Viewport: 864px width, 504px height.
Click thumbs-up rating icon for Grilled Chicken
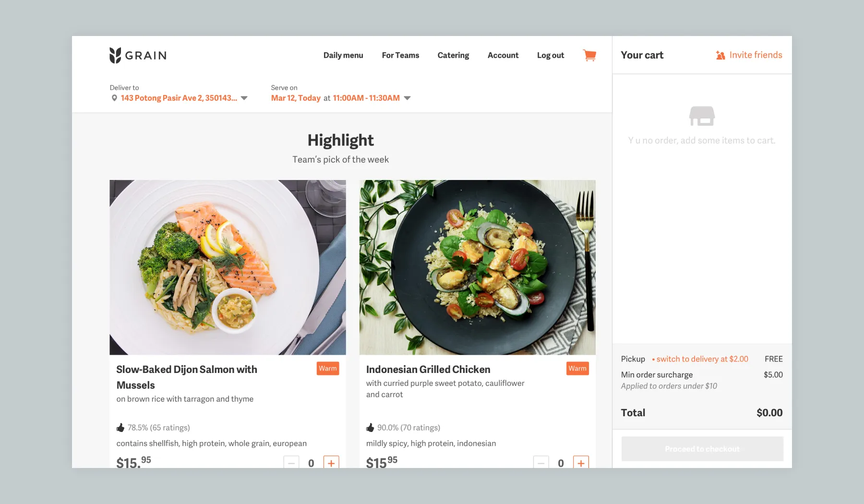pyautogui.click(x=370, y=427)
